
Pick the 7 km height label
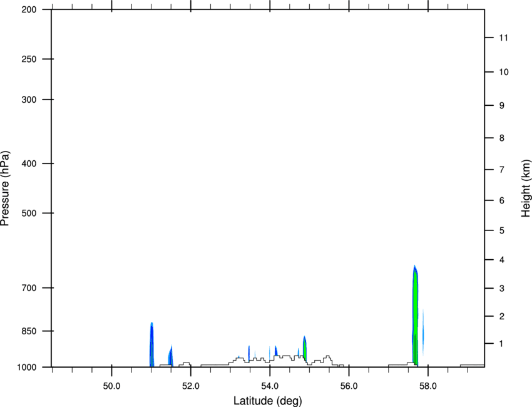[502, 170]
